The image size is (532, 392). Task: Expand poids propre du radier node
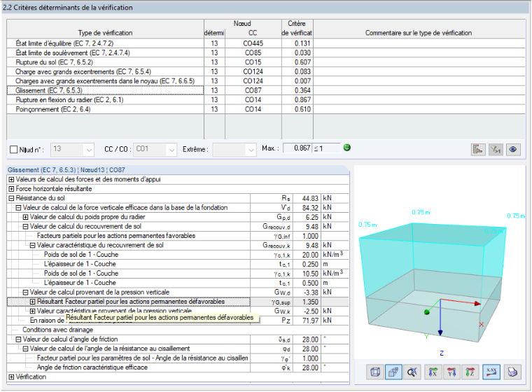pyautogui.click(x=25, y=217)
